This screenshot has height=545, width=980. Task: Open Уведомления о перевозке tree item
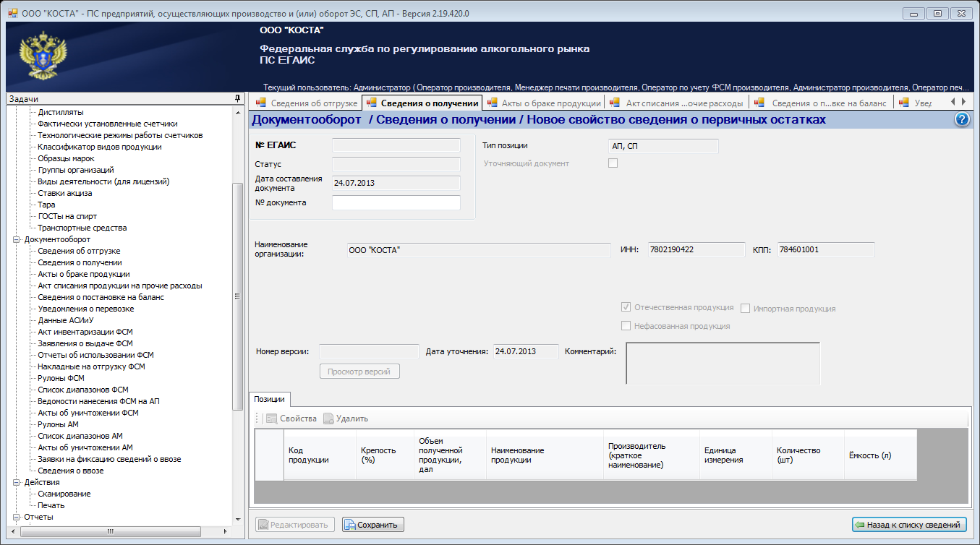point(86,309)
